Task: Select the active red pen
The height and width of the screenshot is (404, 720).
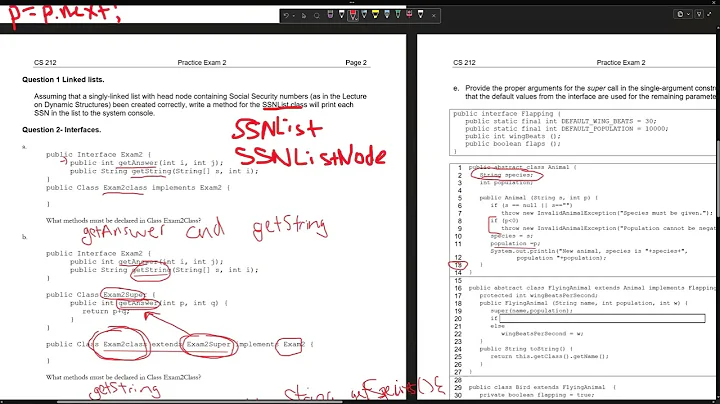Action: pyautogui.click(x=353, y=15)
